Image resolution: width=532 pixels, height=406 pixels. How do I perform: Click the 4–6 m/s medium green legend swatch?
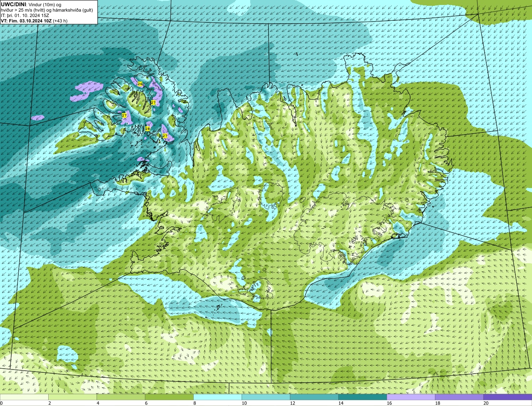coord(121,397)
